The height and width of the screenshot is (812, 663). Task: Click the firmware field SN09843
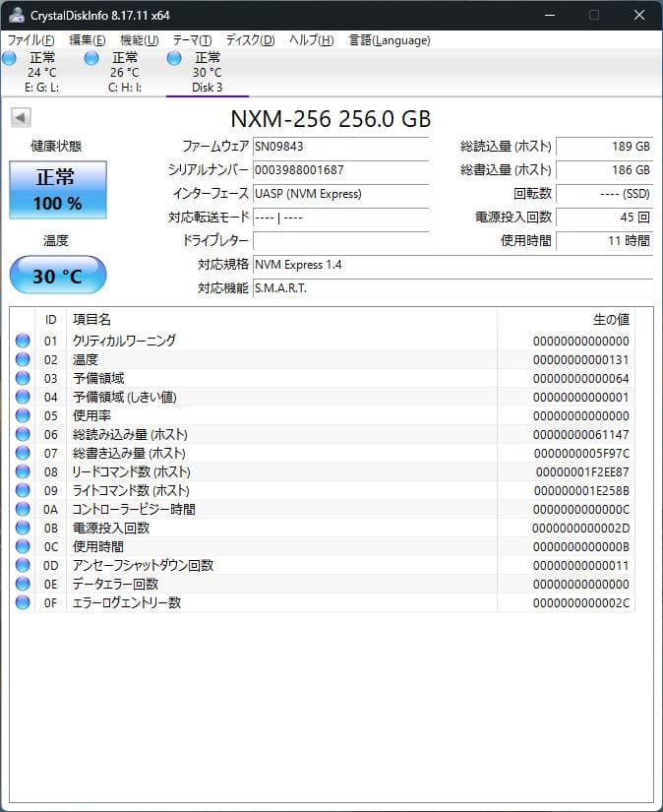tap(340, 147)
